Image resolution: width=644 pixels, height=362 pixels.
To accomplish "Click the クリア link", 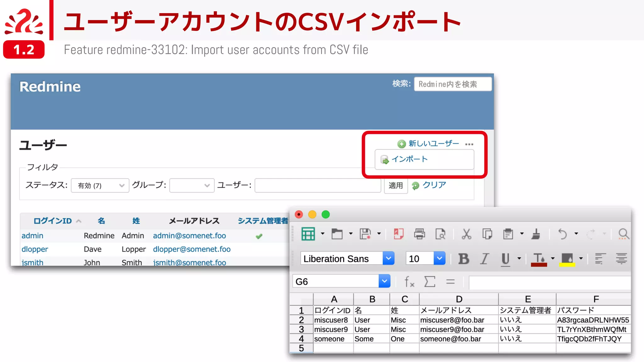I will tap(434, 185).
